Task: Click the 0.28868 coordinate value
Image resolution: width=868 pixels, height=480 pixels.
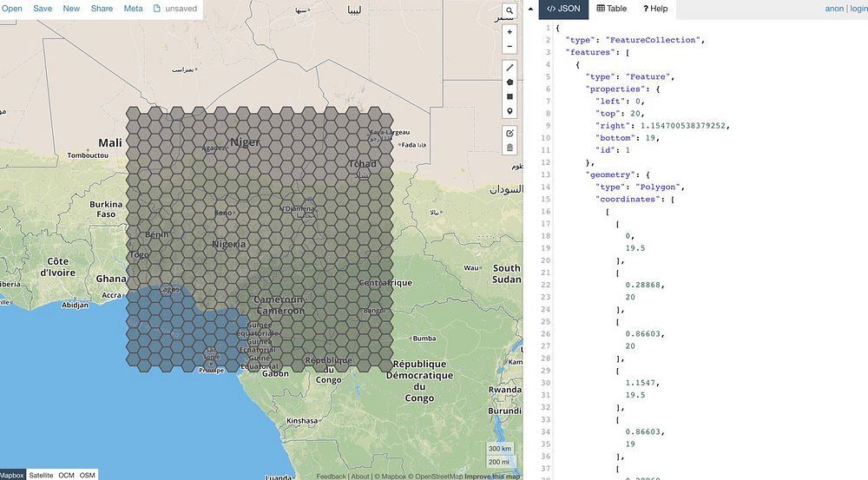Action: click(642, 285)
